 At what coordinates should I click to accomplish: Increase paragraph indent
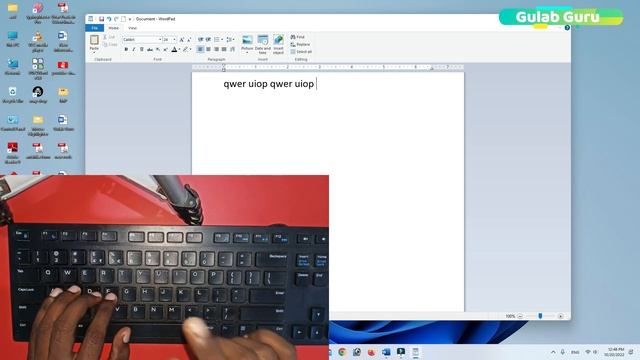[x=208, y=40]
